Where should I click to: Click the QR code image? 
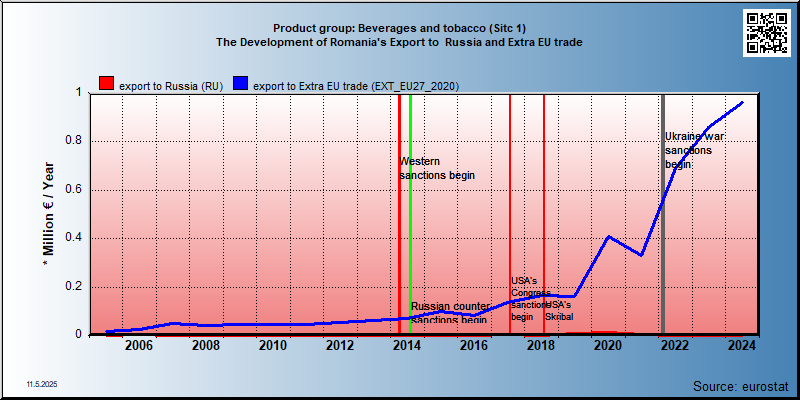(x=766, y=33)
